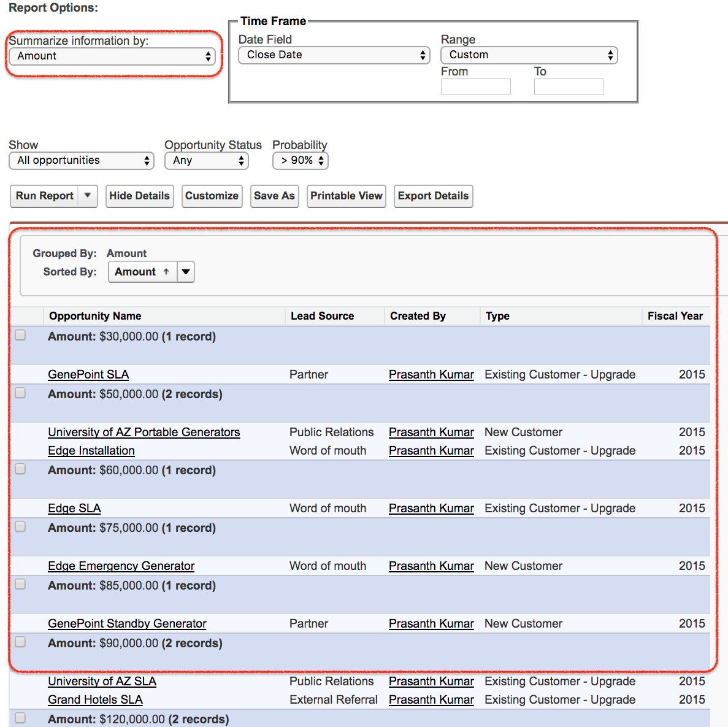Image resolution: width=728 pixels, height=727 pixels.
Task: Open the Range dropdown set to Custom
Action: (529, 55)
